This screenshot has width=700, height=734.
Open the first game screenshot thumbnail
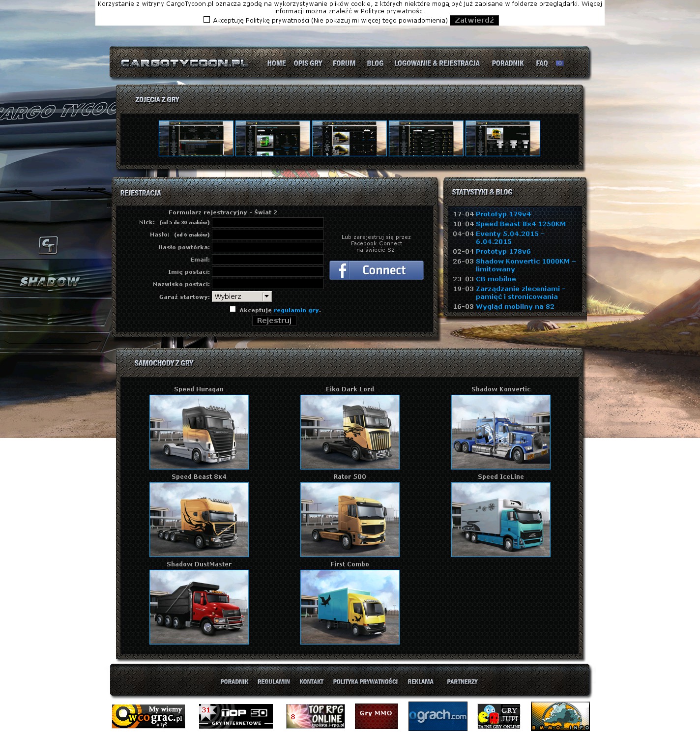[x=196, y=139]
